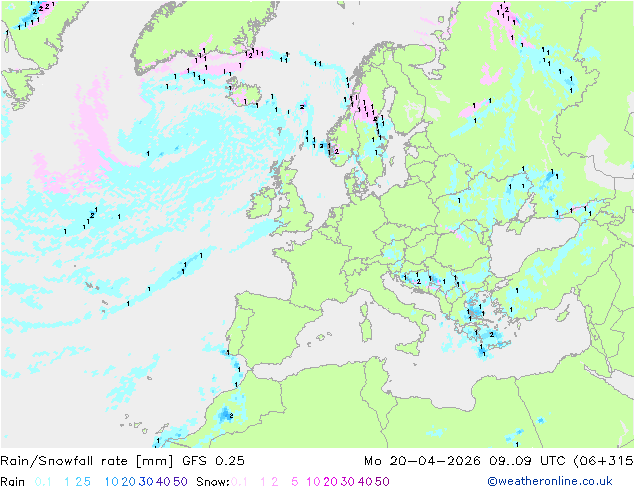Pick the Rain legend value 5
The height and width of the screenshot is (490, 634).
[x=87, y=482]
